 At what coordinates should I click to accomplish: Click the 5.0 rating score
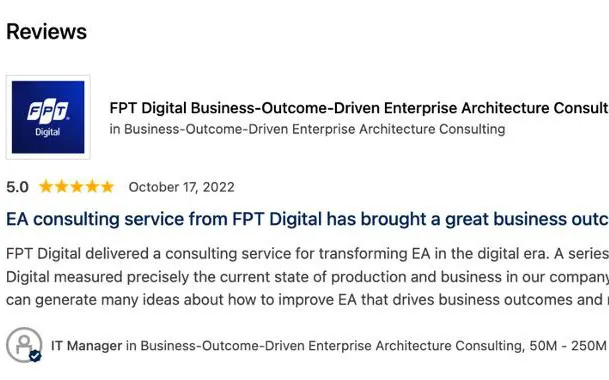tap(17, 187)
